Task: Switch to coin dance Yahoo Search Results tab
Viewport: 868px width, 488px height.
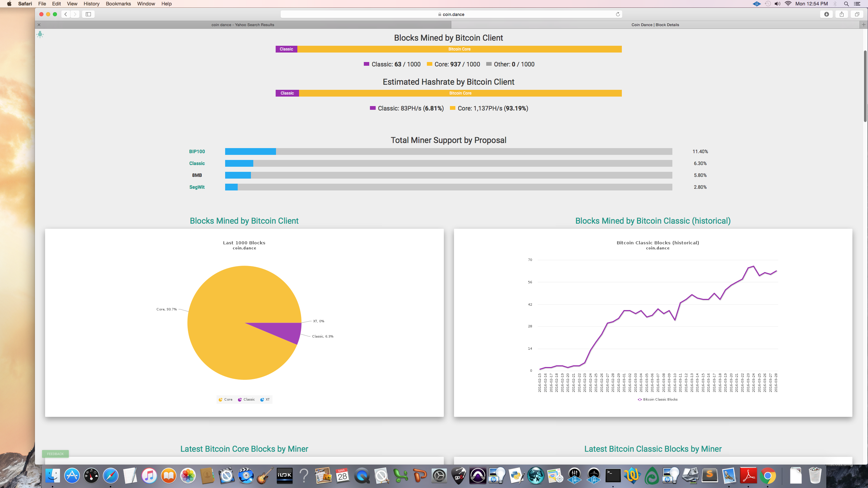Action: (243, 25)
